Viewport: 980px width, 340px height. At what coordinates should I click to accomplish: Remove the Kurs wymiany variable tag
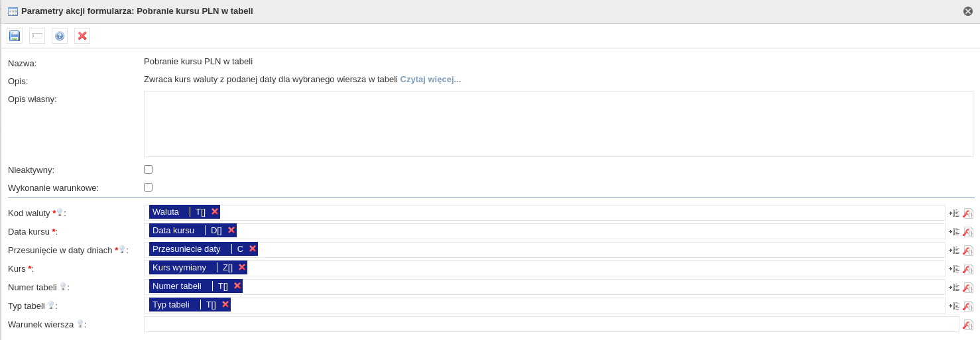click(x=242, y=267)
